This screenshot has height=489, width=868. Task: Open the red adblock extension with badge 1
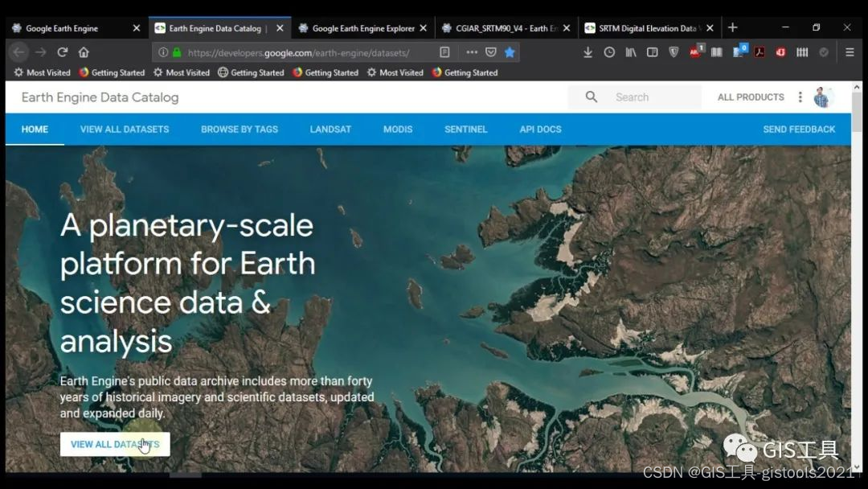tap(696, 51)
